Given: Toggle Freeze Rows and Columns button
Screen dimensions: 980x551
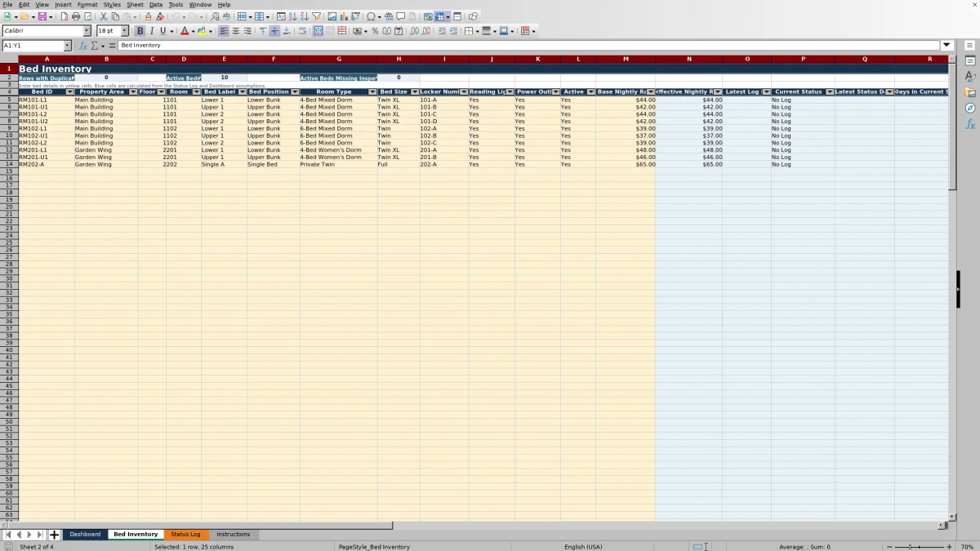Looking at the screenshot, I should coord(439,16).
